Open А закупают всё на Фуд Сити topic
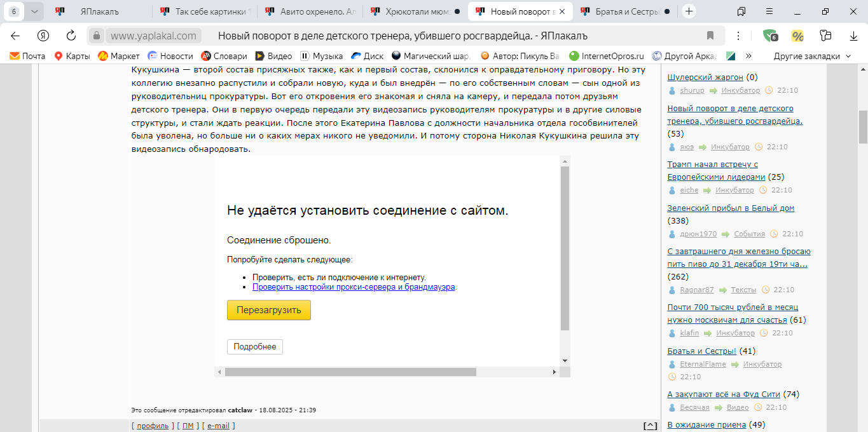This screenshot has height=432, width=868. [724, 394]
